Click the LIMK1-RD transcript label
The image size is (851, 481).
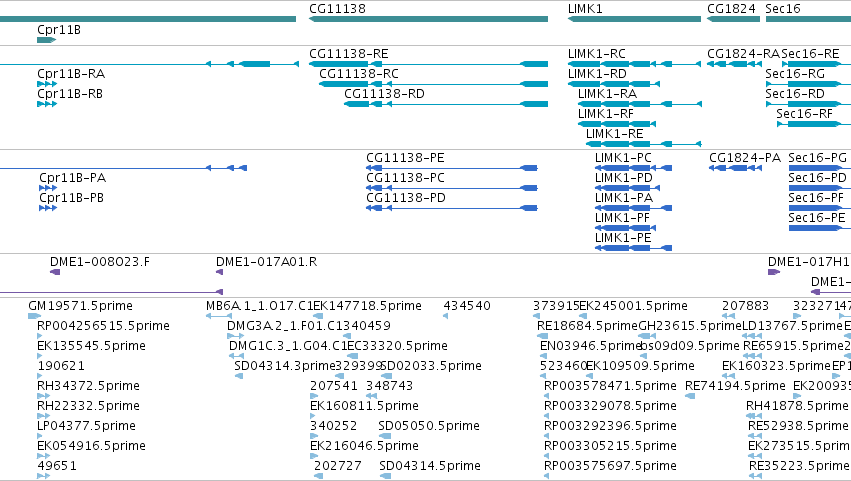click(x=597, y=74)
